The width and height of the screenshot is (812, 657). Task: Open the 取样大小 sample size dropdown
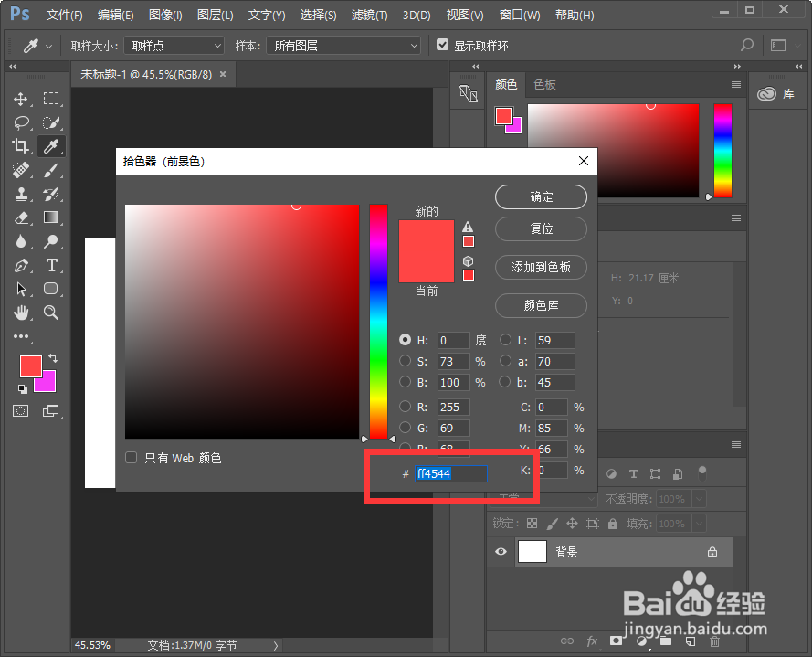coord(174,46)
